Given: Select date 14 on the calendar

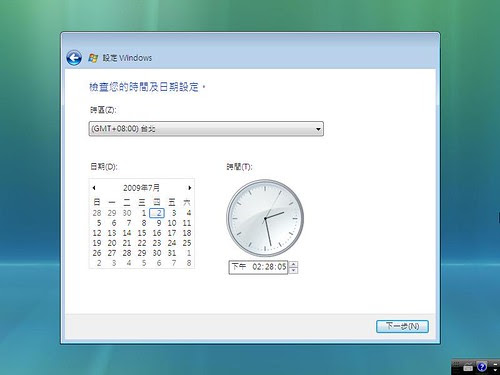Looking at the screenshot, I should [127, 233].
